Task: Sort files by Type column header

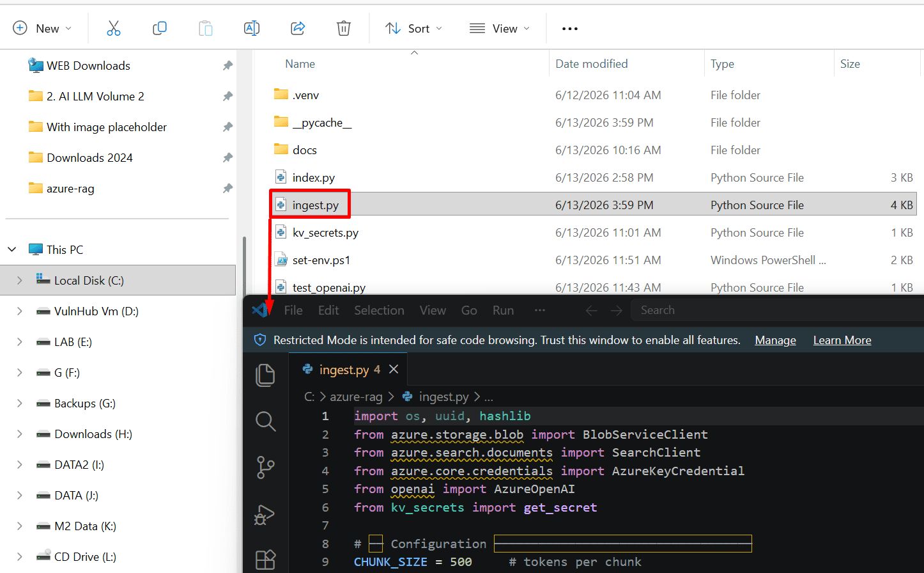Action: 723,64
